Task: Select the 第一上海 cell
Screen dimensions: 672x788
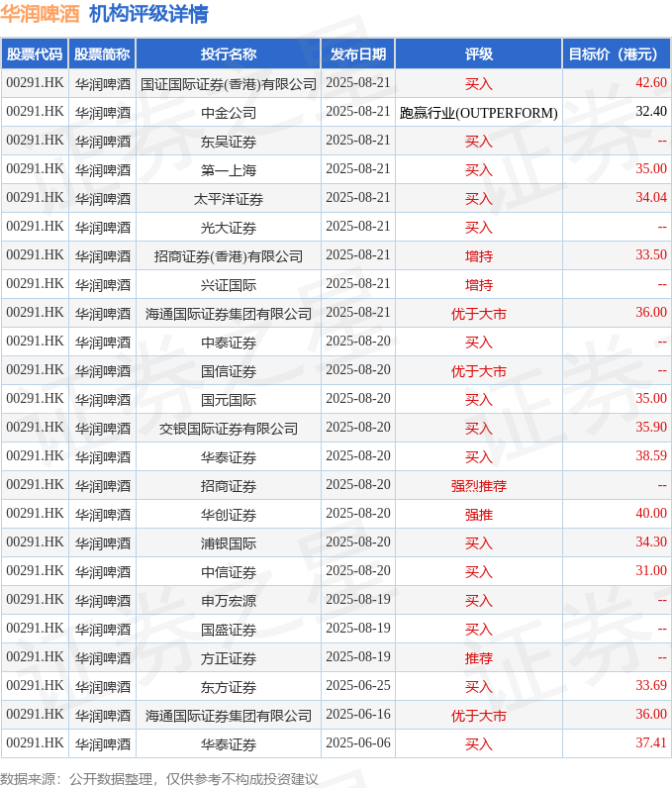Action: (x=229, y=169)
